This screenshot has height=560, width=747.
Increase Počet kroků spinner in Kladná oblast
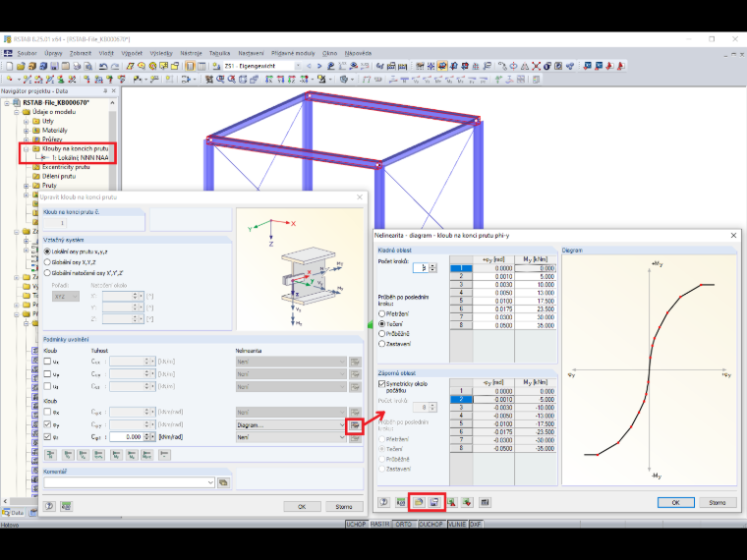[x=432, y=265]
